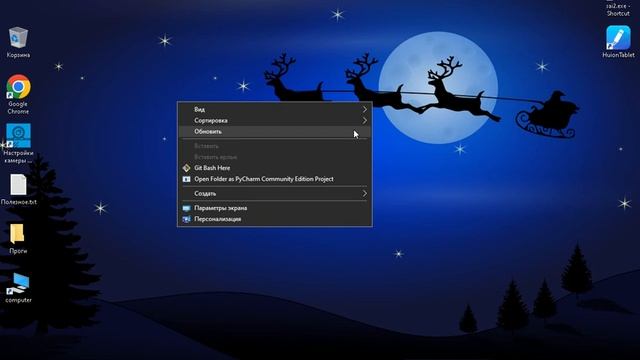Select the Настройки камеры desktop shortcut

pos(18,136)
